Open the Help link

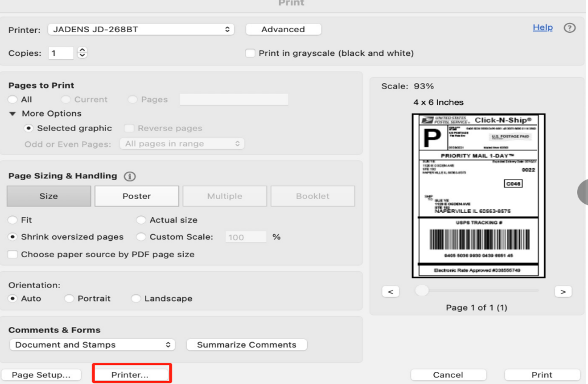click(542, 27)
